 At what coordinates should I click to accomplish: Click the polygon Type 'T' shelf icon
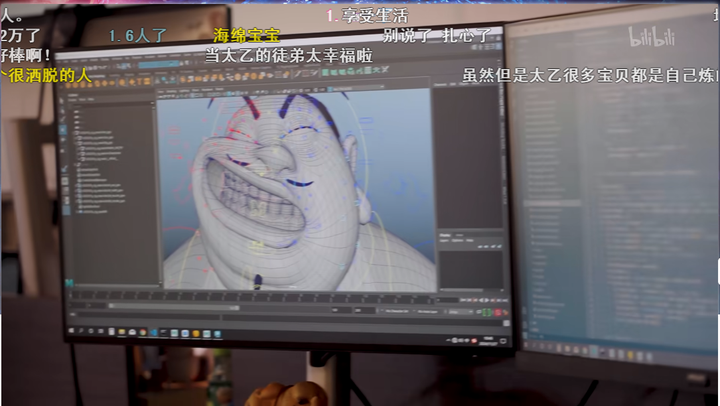coord(139,82)
